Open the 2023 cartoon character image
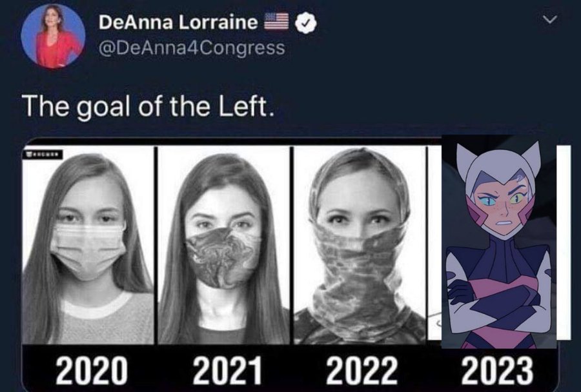Screen dimensions: 581x392 [499, 242]
